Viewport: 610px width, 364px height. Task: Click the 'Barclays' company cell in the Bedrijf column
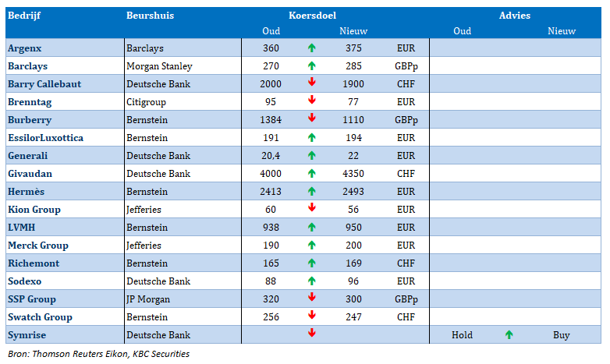tap(65, 65)
